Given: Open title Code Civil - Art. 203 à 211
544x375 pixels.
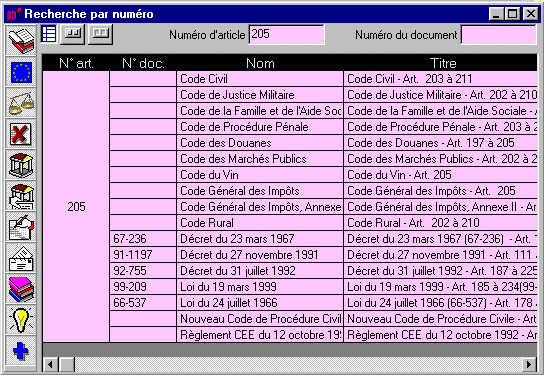Looking at the screenshot, I should coord(441,79).
